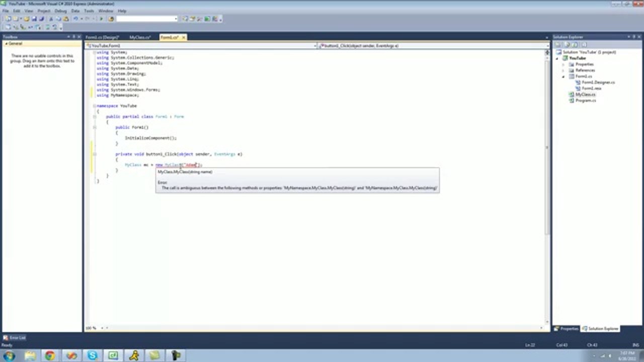Screen dimensions: 644x362
Task: Open Skype from the taskbar
Action: 92,356
